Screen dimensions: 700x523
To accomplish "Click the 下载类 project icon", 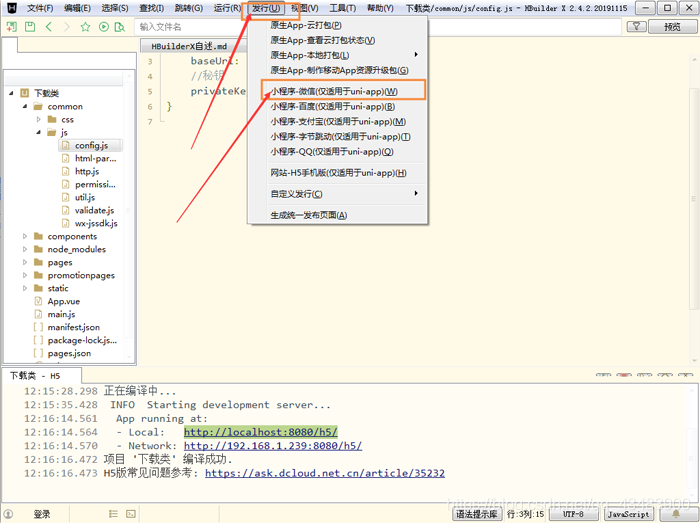I will coord(25,93).
